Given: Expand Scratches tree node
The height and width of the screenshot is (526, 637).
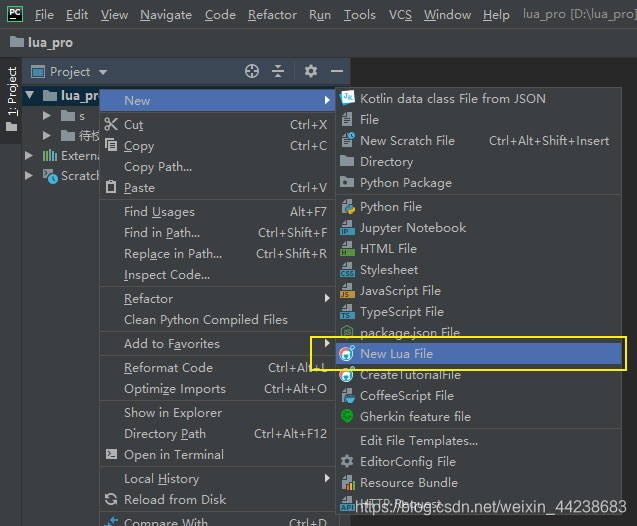Looking at the screenshot, I should pos(28,175).
